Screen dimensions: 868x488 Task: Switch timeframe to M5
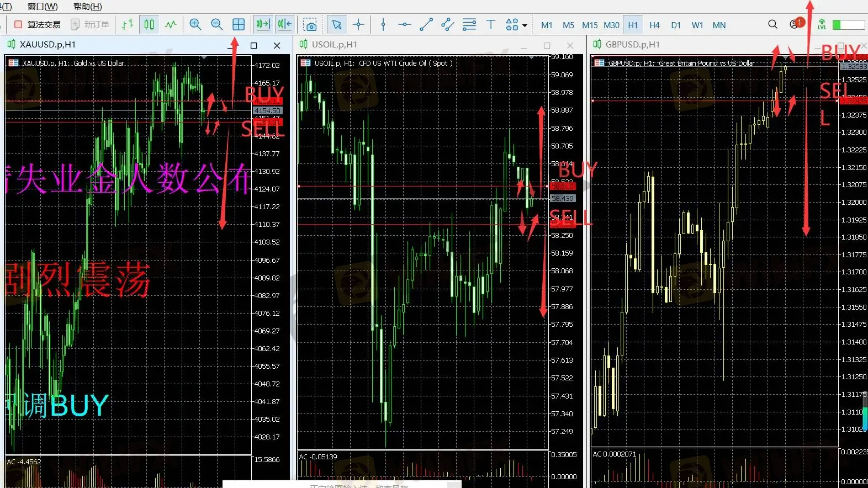(x=568, y=25)
